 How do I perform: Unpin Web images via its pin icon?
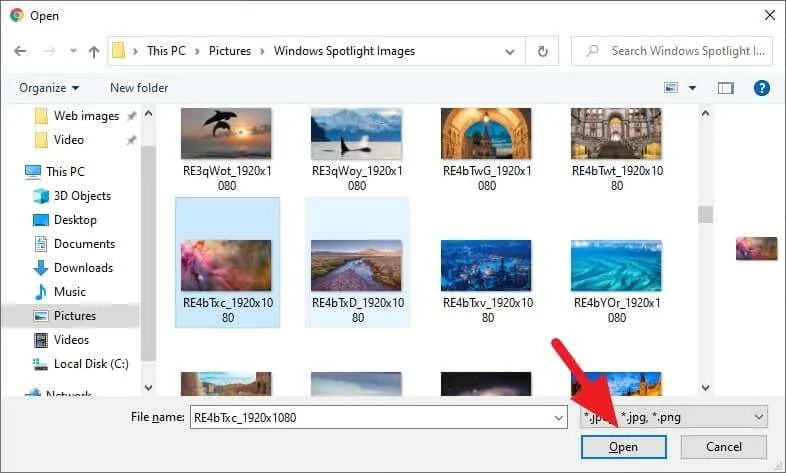(x=131, y=116)
